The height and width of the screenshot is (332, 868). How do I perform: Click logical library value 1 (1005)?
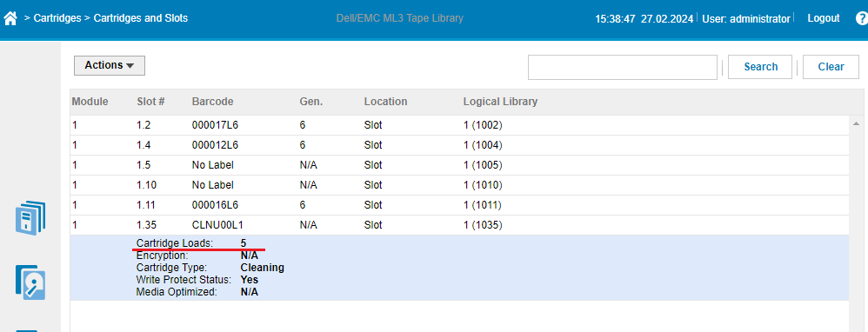click(483, 165)
